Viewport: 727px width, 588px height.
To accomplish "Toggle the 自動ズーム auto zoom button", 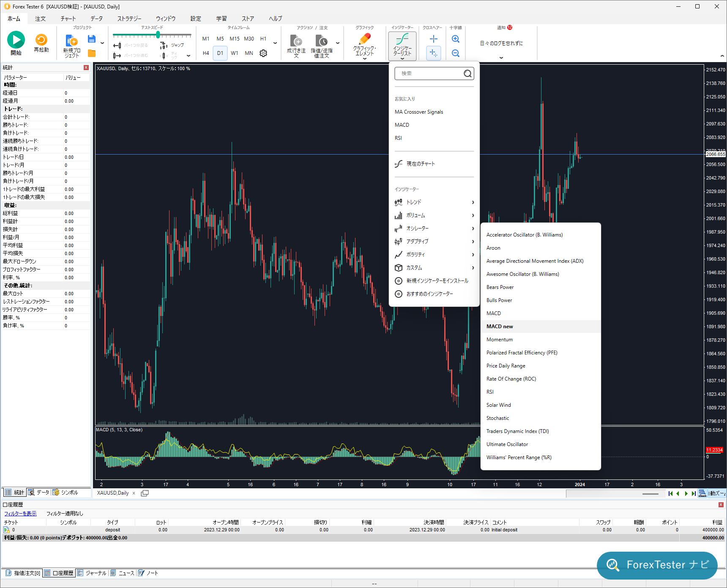I will pyautogui.click(x=718, y=493).
